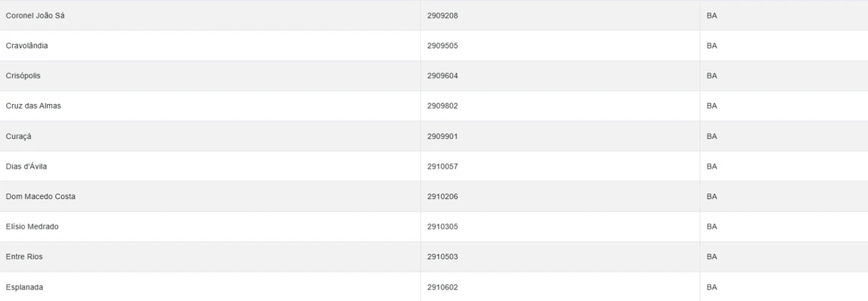Click the code 2909901
This screenshot has width=868, height=301.
(443, 136)
